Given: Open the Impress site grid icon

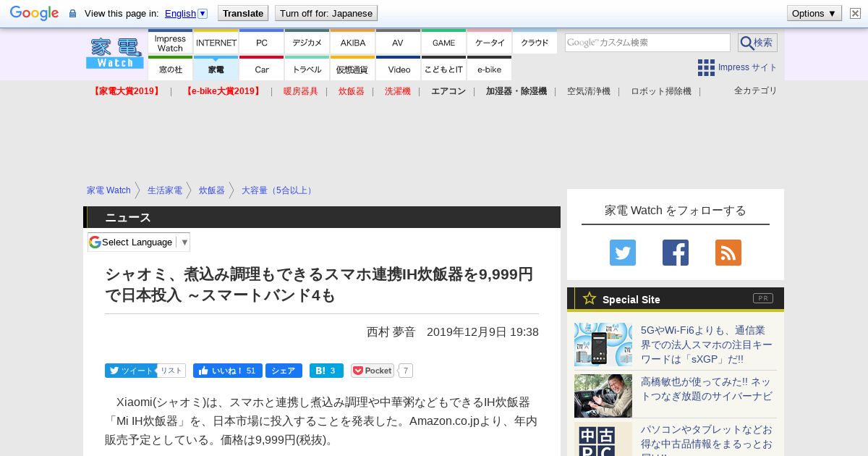Looking at the screenshot, I should click(706, 67).
